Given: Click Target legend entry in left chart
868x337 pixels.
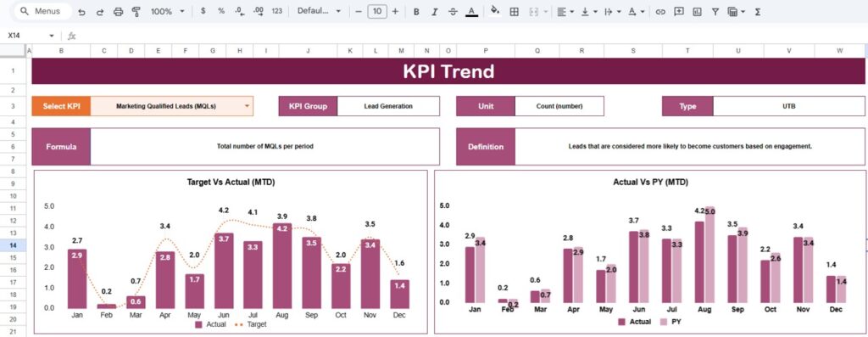Looking at the screenshot, I should point(252,324).
